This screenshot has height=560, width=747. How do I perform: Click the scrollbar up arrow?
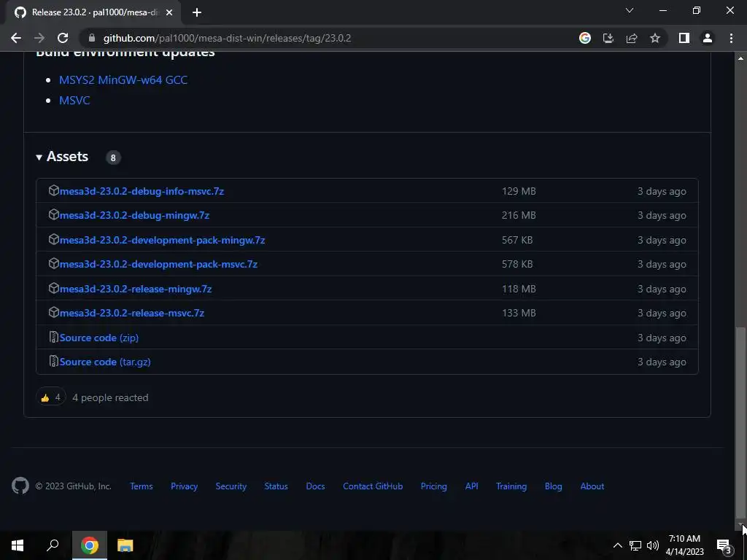click(740, 58)
